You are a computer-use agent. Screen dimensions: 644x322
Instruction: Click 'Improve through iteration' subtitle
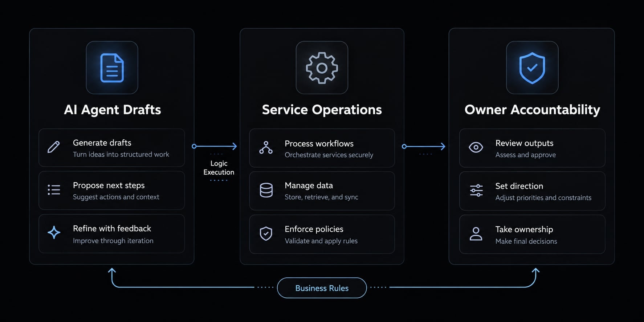pos(113,241)
